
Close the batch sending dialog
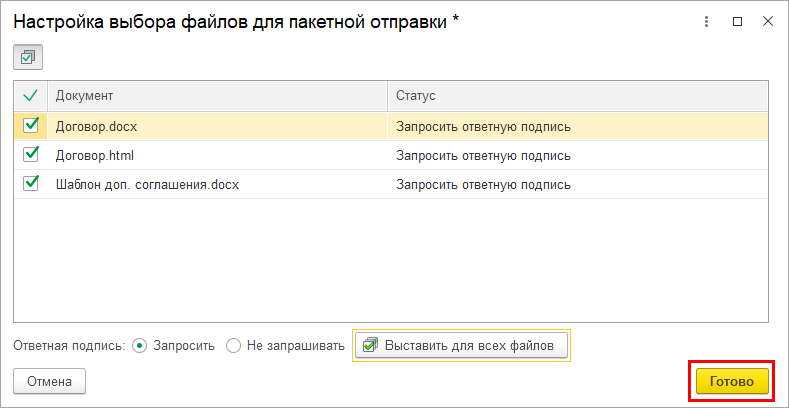coord(765,21)
